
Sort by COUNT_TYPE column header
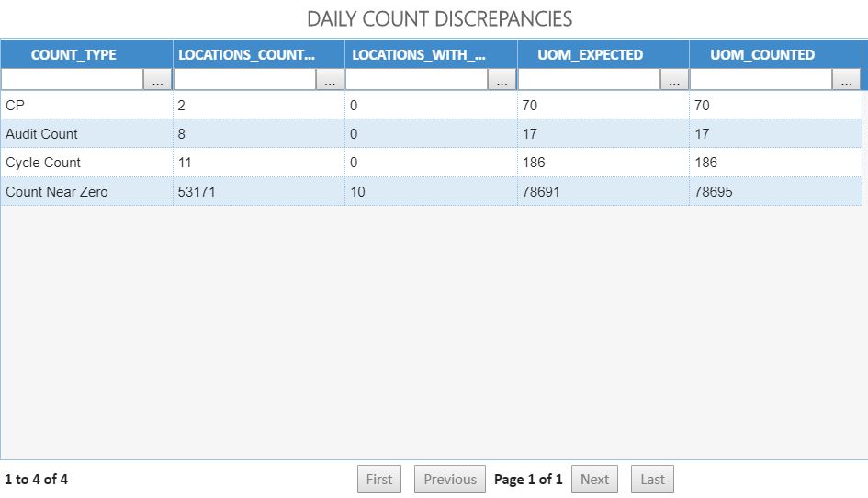[74, 54]
